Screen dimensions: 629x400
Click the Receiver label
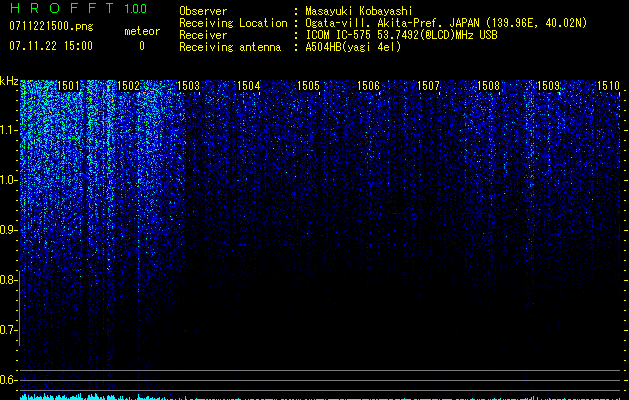point(203,35)
